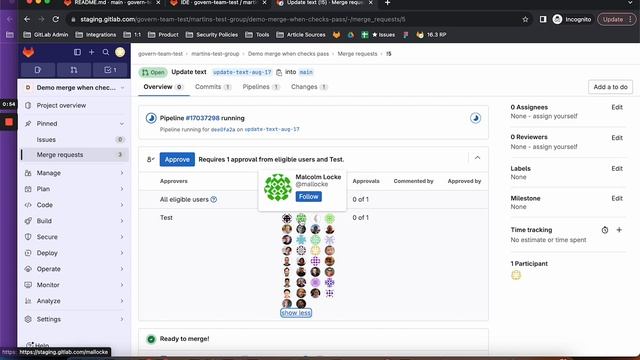Collapse the approval rules chevron

tap(477, 158)
